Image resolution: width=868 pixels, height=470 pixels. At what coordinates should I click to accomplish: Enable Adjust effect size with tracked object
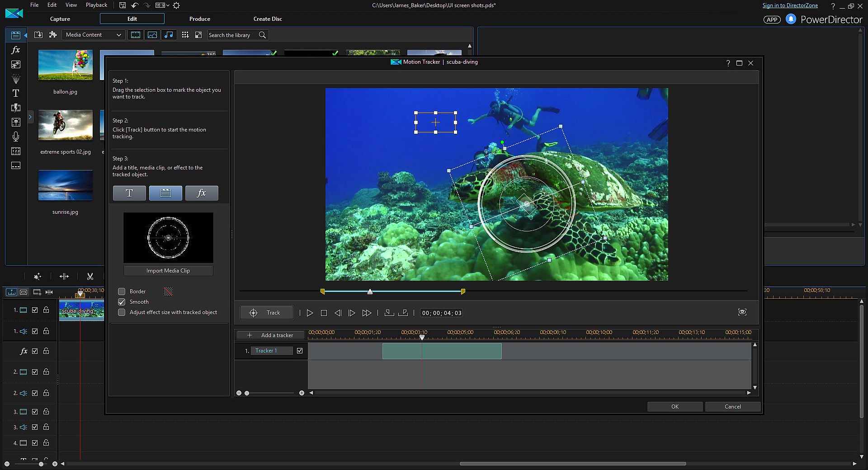(122, 312)
